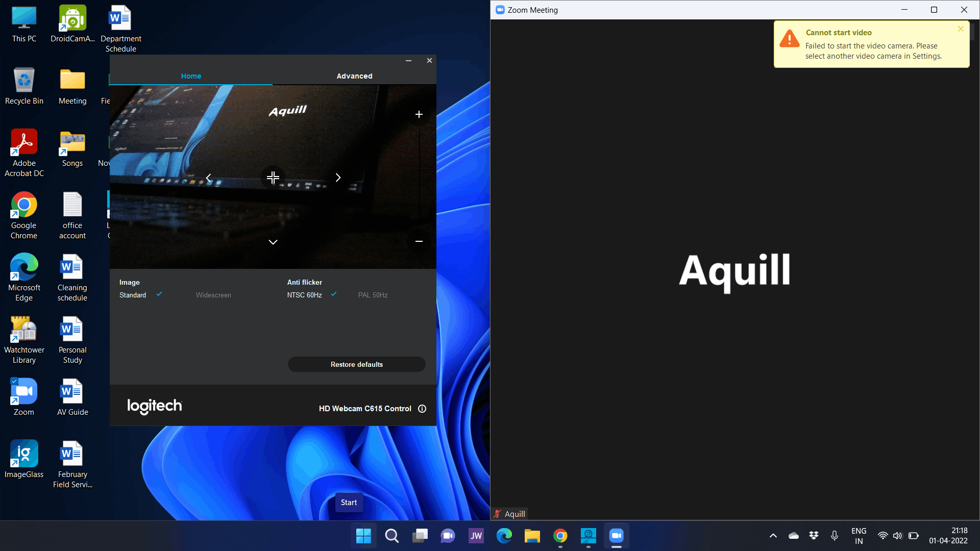The image size is (980, 551).
Task: Click the zoom out minus icon
Action: [419, 241]
